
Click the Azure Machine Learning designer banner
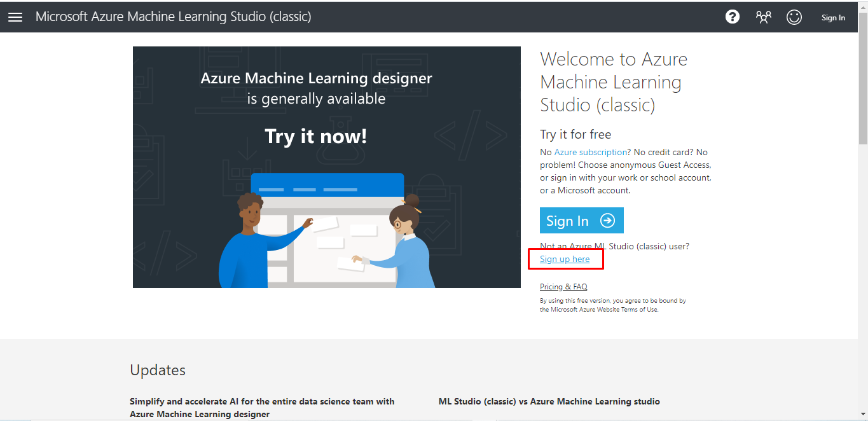327,167
